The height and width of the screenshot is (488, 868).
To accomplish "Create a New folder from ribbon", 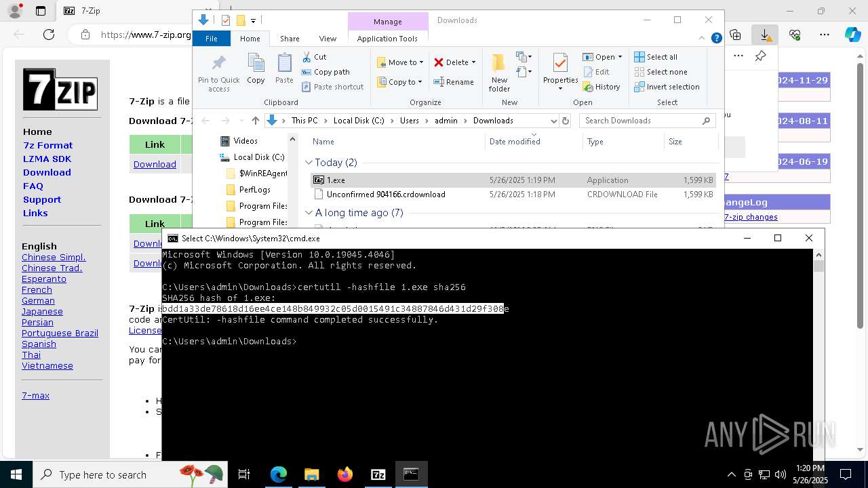I will click(x=499, y=73).
